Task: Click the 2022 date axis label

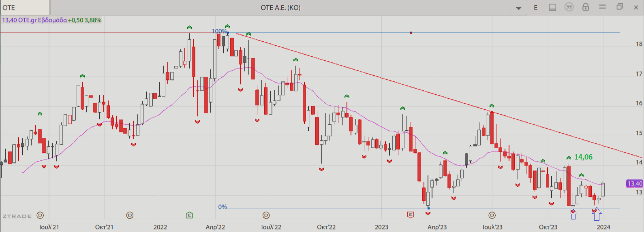Action: [160, 227]
